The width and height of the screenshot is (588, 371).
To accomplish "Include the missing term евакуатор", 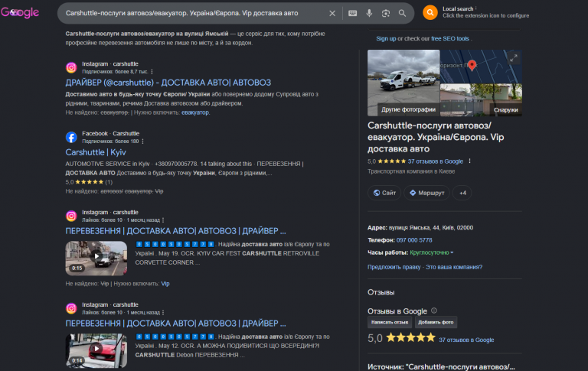I will (195, 112).
